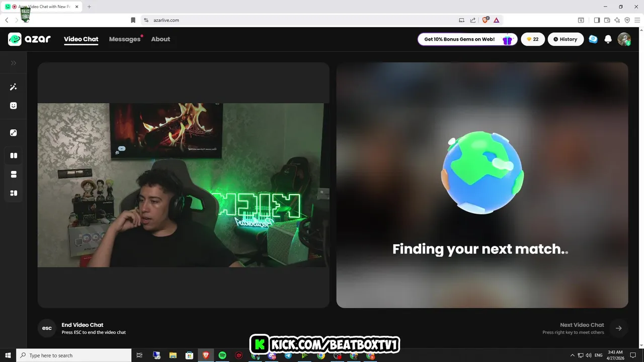Click Get 10% Bonus Gems on Web banner
The height and width of the screenshot is (362, 644).
[467, 39]
